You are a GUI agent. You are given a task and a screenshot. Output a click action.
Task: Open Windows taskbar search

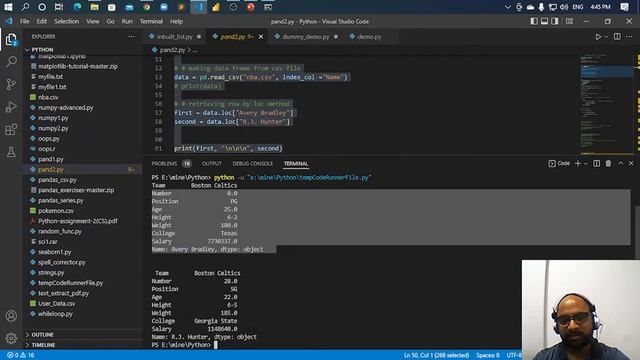[x=25, y=7]
